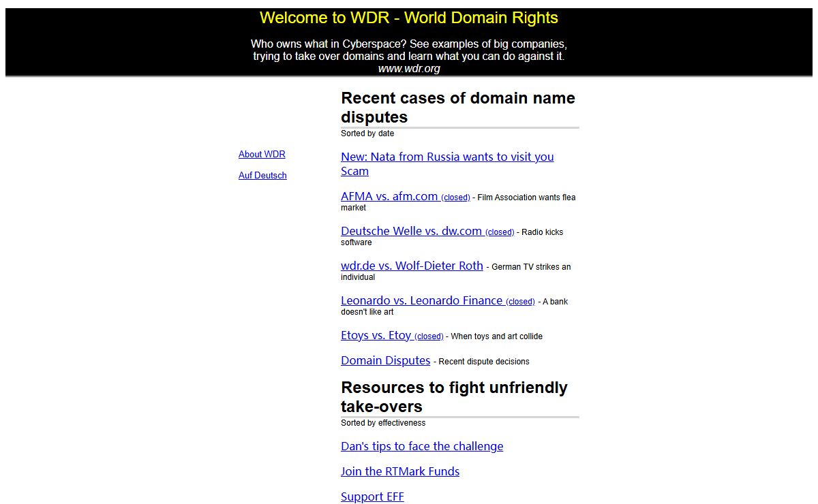Click the 'Radio kicks software' description
The height and width of the screenshot is (504, 818).
452,237
